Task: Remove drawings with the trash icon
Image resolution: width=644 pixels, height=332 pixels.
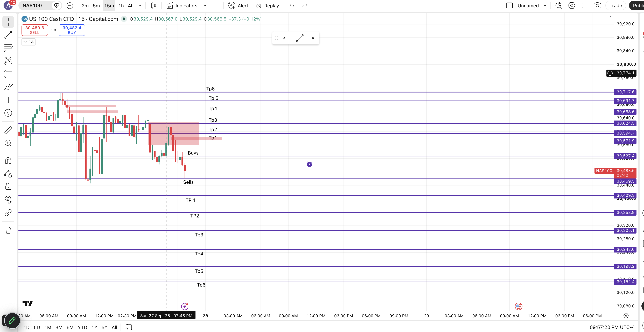Action: pyautogui.click(x=8, y=230)
